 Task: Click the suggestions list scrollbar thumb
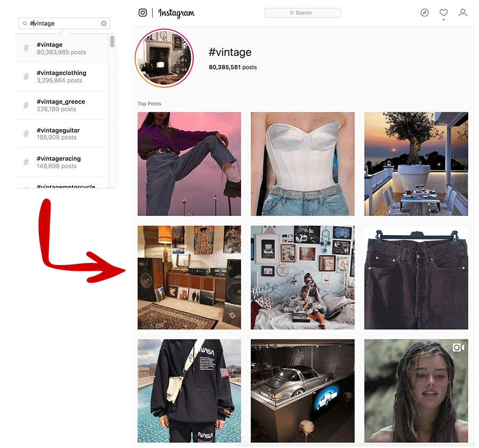tap(112, 42)
